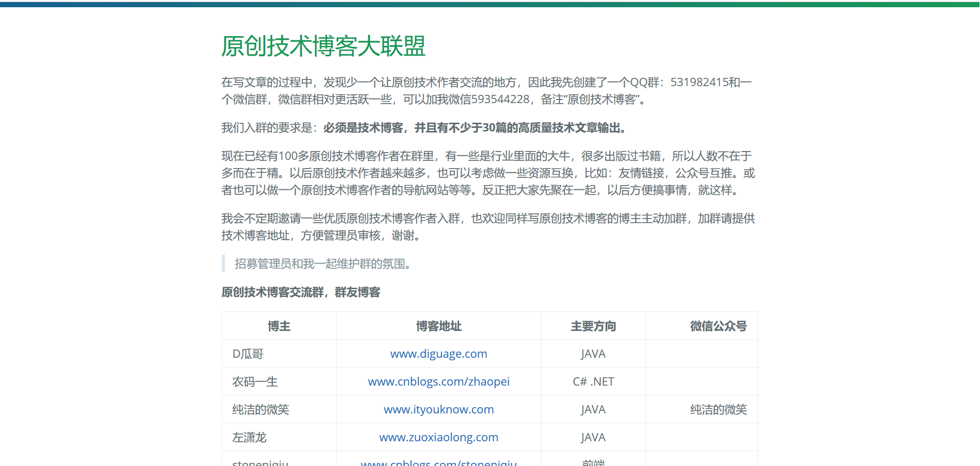The width and height of the screenshot is (980, 466).
Task: Click the bolded 原创技术博客交流群，群友博客 heading
Action: click(x=300, y=292)
